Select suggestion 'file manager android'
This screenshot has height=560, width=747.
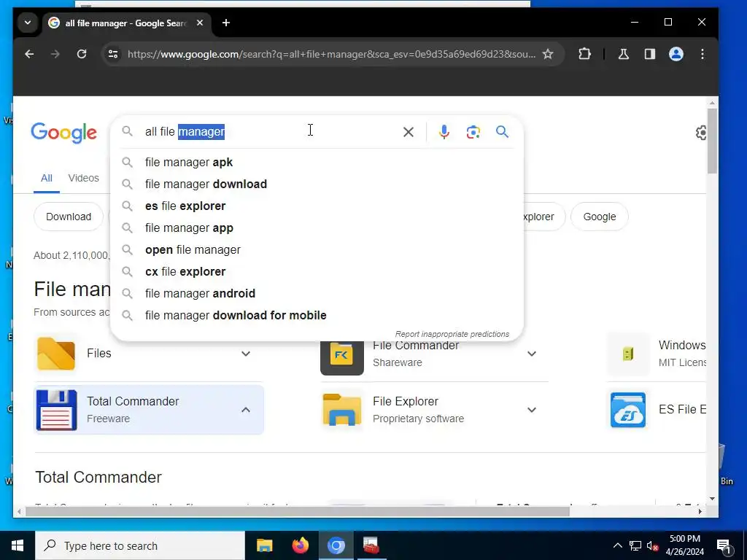(x=317, y=294)
